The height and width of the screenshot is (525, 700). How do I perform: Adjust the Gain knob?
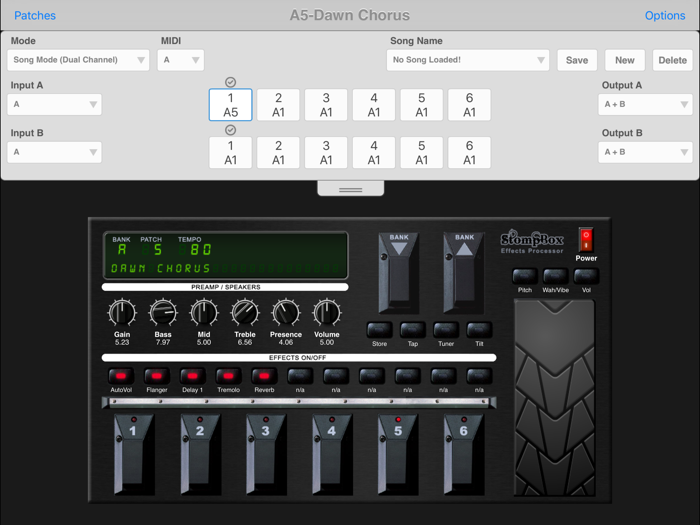(x=122, y=314)
